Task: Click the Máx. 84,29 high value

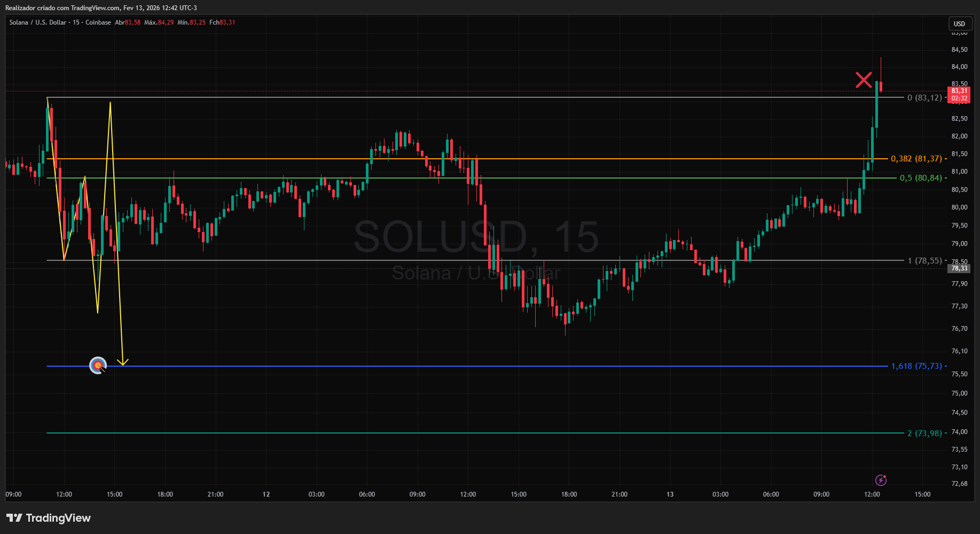Action: [159, 22]
